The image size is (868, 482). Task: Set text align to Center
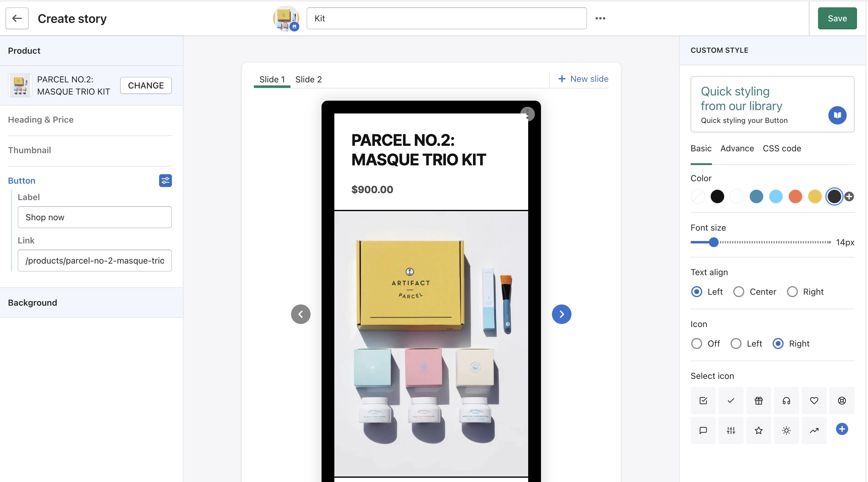click(x=738, y=292)
